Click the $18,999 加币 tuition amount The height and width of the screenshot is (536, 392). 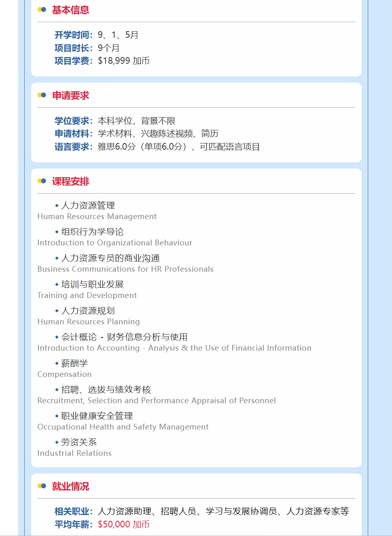(124, 61)
